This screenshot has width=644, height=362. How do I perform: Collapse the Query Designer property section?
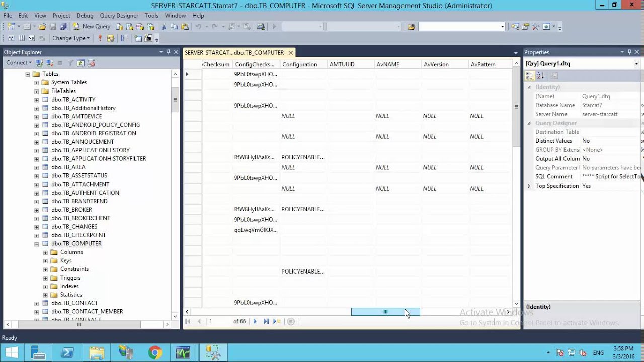529,123
